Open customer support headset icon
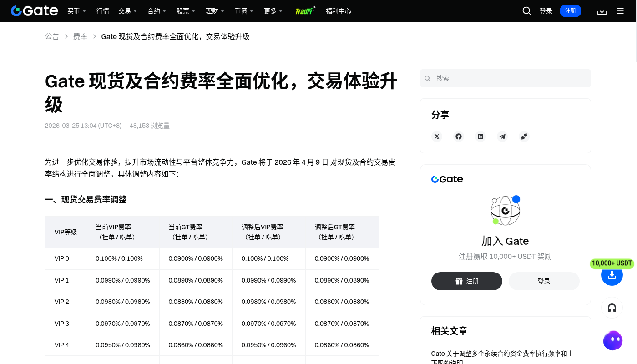This screenshot has height=364, width=637. (612, 308)
